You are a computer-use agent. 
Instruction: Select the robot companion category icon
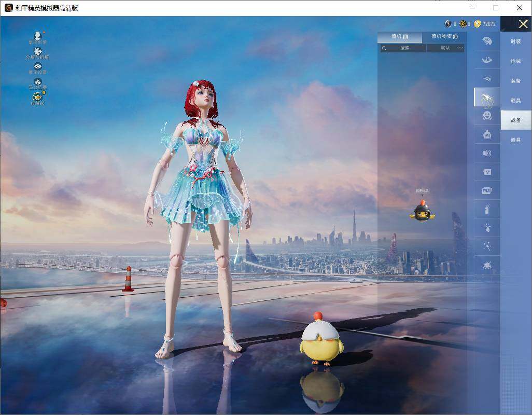[487, 135]
